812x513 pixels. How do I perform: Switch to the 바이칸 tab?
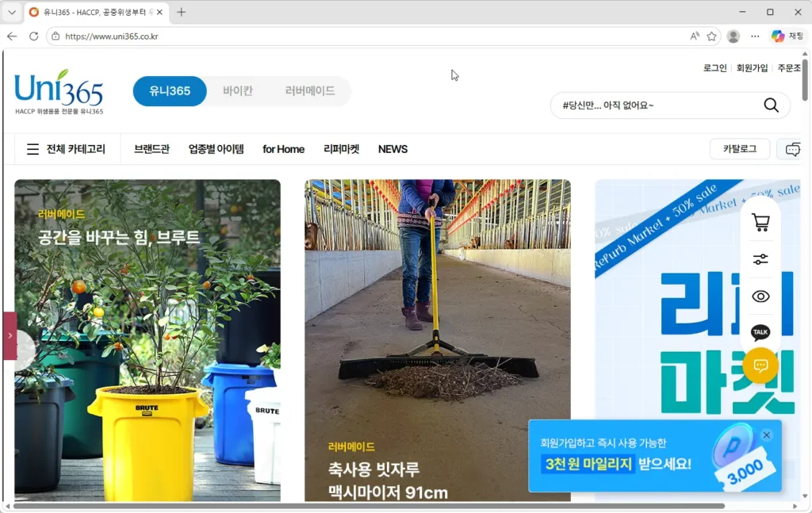pyautogui.click(x=238, y=91)
